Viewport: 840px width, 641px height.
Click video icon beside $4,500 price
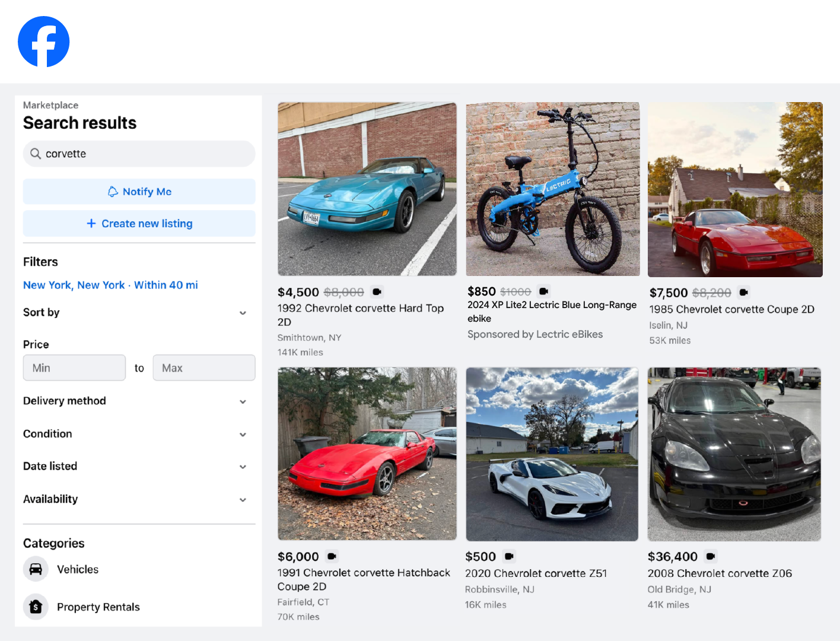pyautogui.click(x=377, y=292)
